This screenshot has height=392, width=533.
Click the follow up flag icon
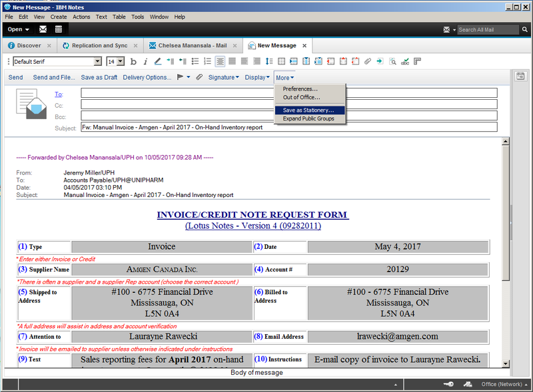click(180, 77)
